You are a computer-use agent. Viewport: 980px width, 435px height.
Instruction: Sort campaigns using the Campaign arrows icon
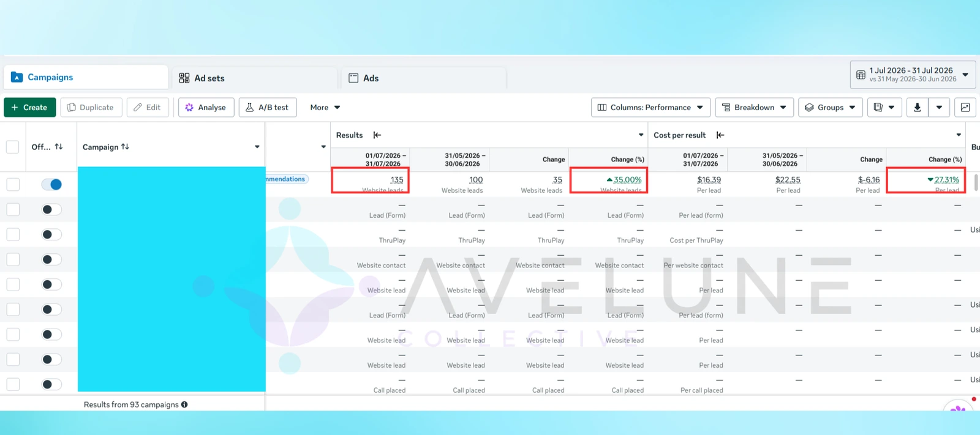point(125,147)
